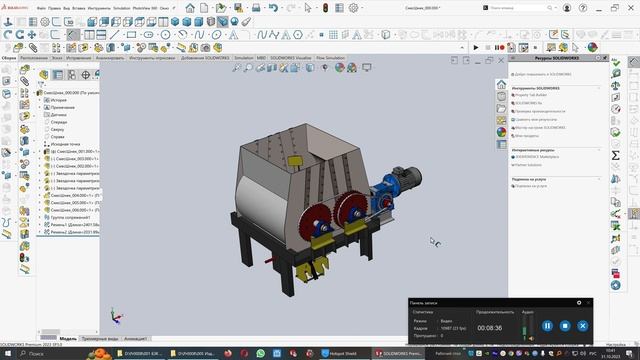Screen dimensions: 640x360
Task: Click the Record macro button in the macro toolbar
Action: tap(499, 48)
